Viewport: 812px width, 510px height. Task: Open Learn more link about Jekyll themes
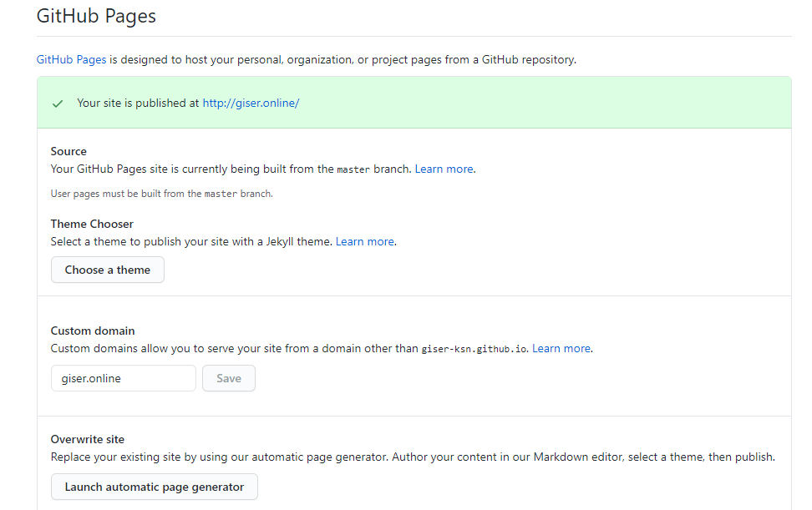[x=365, y=241]
